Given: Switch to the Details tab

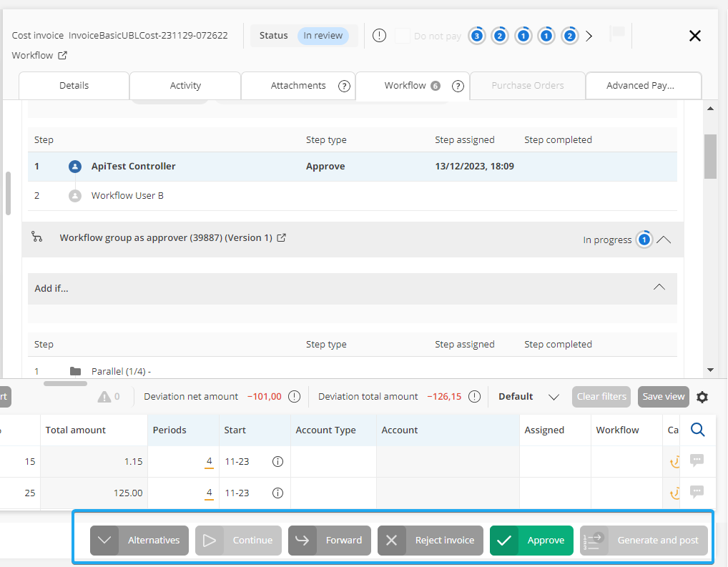Looking at the screenshot, I should 74,86.
